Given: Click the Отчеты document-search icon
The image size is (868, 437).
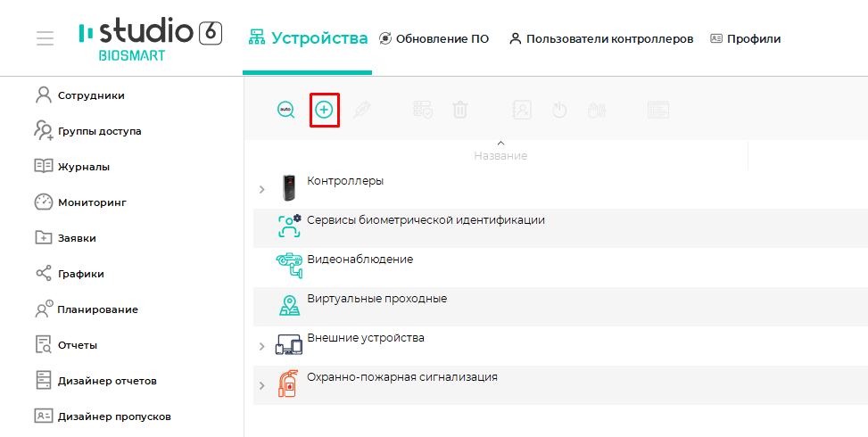Looking at the screenshot, I should pos(43,344).
